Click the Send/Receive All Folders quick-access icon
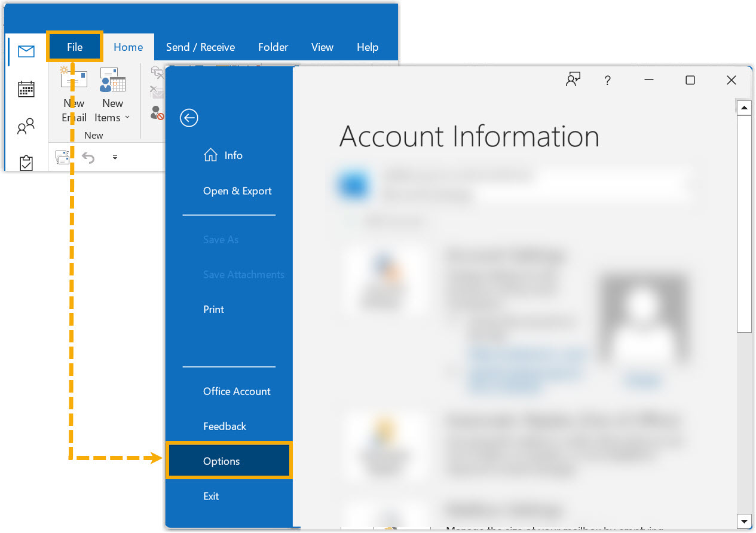 62,157
